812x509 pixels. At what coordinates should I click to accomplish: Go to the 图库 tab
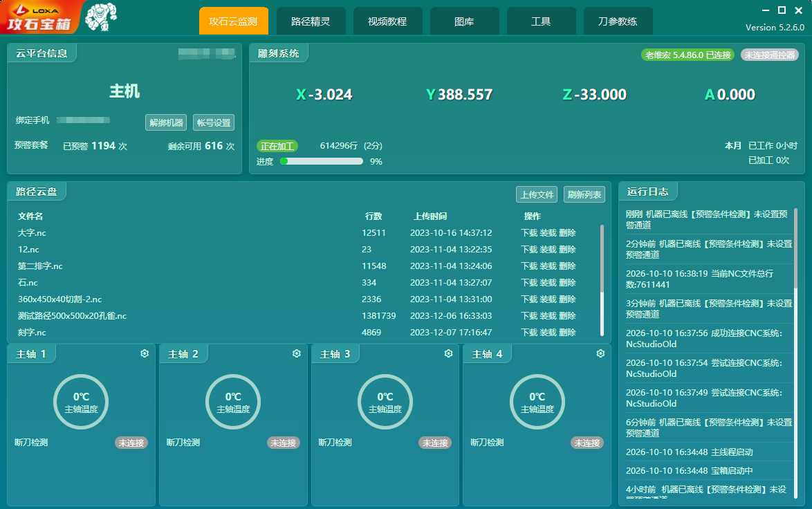465,21
